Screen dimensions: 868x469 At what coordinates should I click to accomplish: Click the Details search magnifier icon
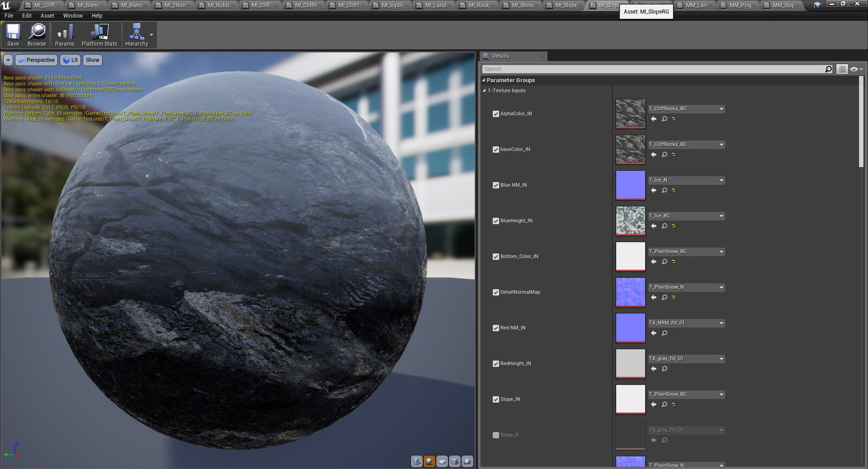[828, 69]
